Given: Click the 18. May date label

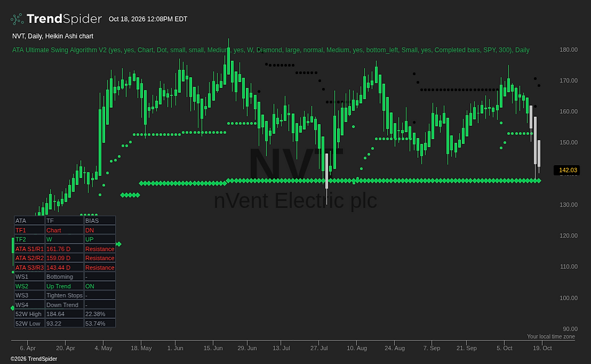Looking at the screenshot, I should point(141,348).
